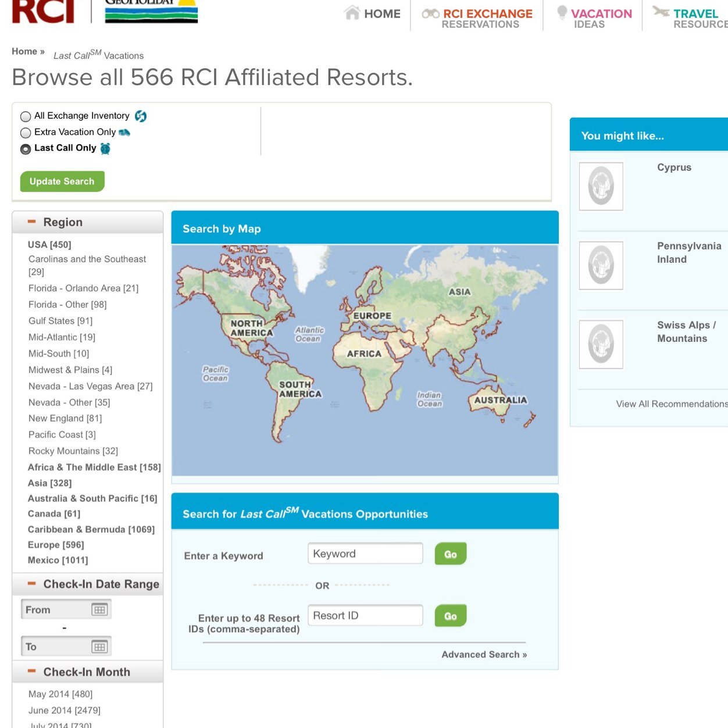Screen dimensions: 728x728
Task: Filter by USA [450] region
Action: [x=49, y=245]
